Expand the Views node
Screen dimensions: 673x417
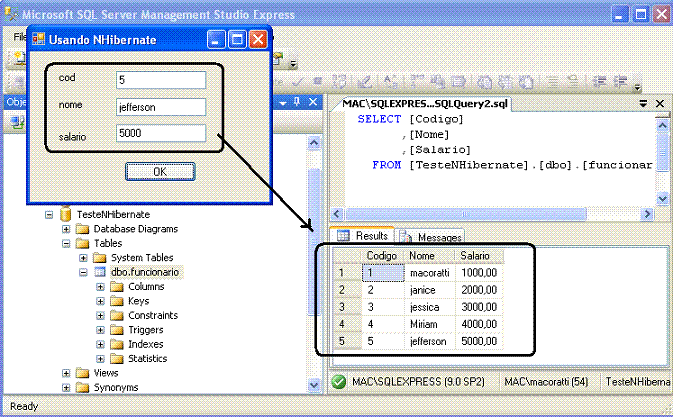pyautogui.click(x=66, y=373)
